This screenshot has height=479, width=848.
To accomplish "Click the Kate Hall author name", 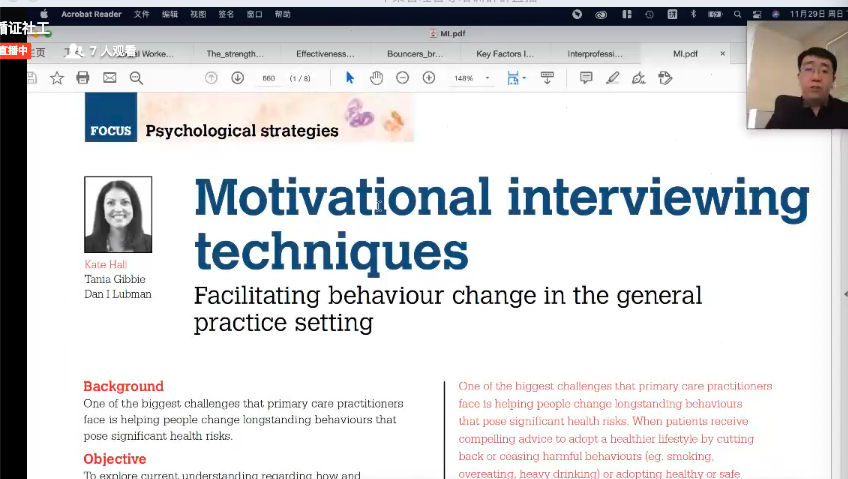I will point(105,264).
